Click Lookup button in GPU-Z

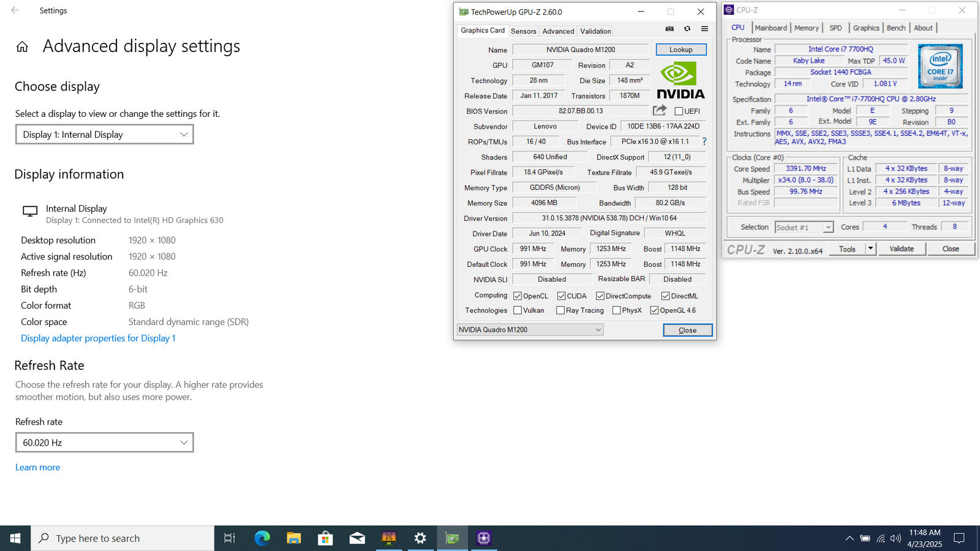coord(680,50)
